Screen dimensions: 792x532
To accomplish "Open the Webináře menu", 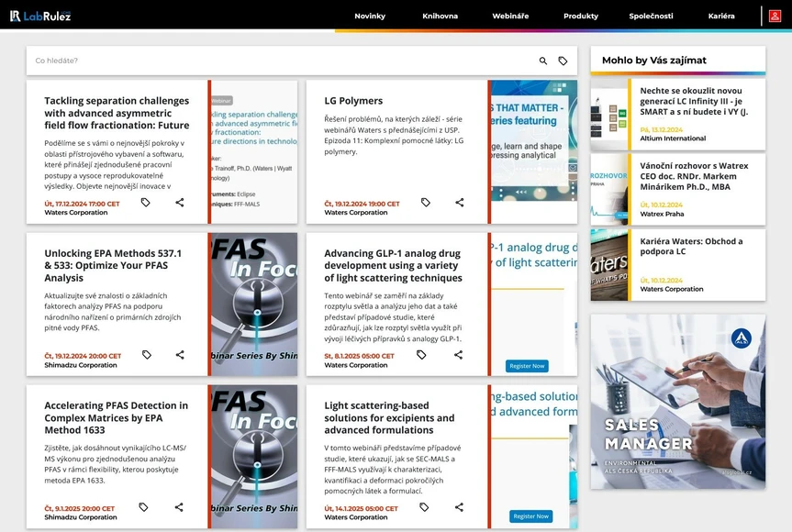I will pyautogui.click(x=510, y=17).
